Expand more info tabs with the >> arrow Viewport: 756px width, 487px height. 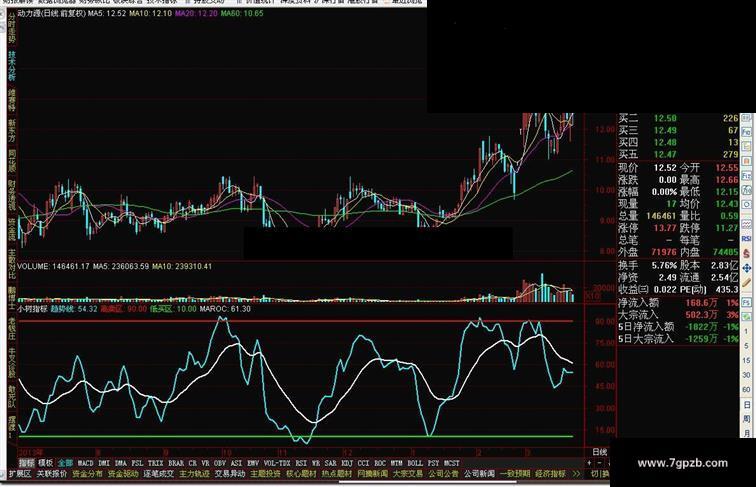[576, 474]
